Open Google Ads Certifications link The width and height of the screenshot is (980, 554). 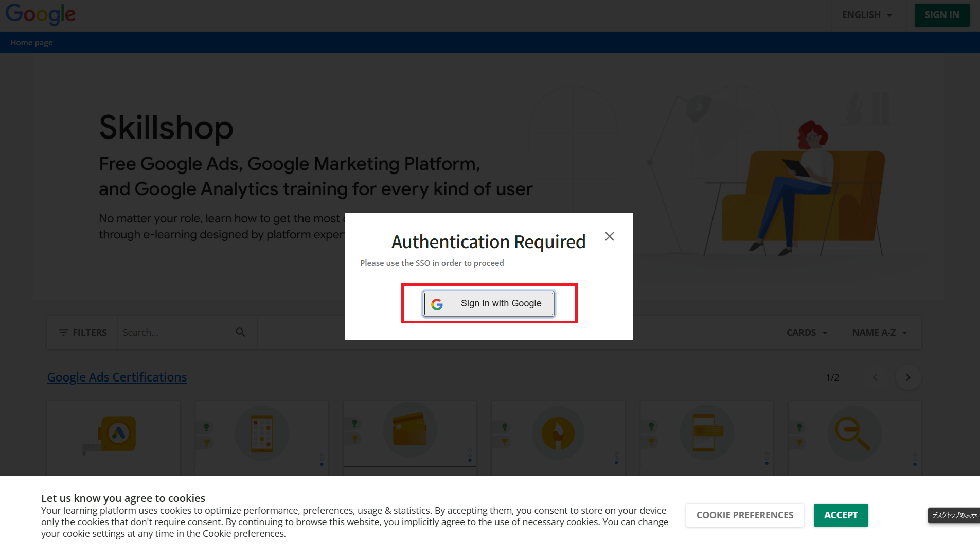[x=117, y=377]
